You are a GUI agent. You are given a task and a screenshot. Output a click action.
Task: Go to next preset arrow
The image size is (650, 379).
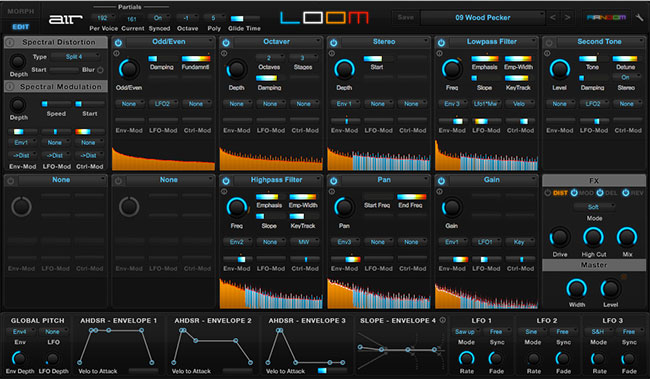(567, 17)
